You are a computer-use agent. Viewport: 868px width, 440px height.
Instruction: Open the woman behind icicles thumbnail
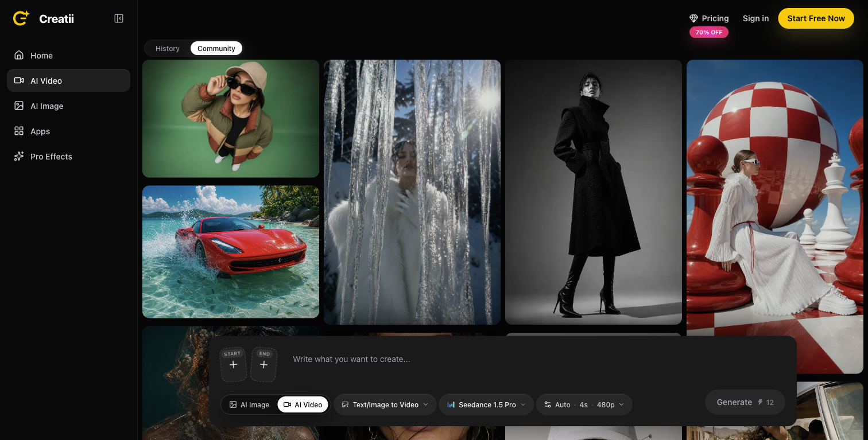click(x=412, y=192)
